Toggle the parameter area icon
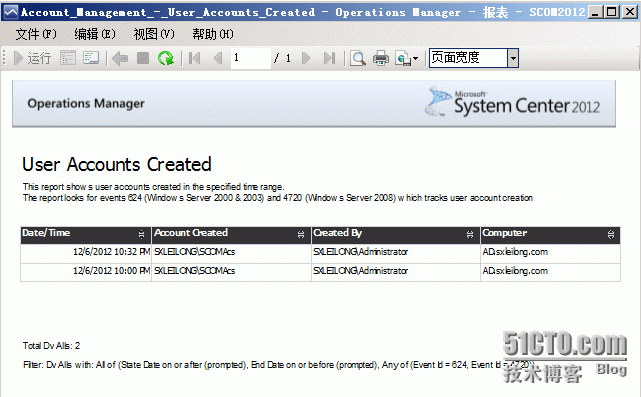 pos(68,58)
